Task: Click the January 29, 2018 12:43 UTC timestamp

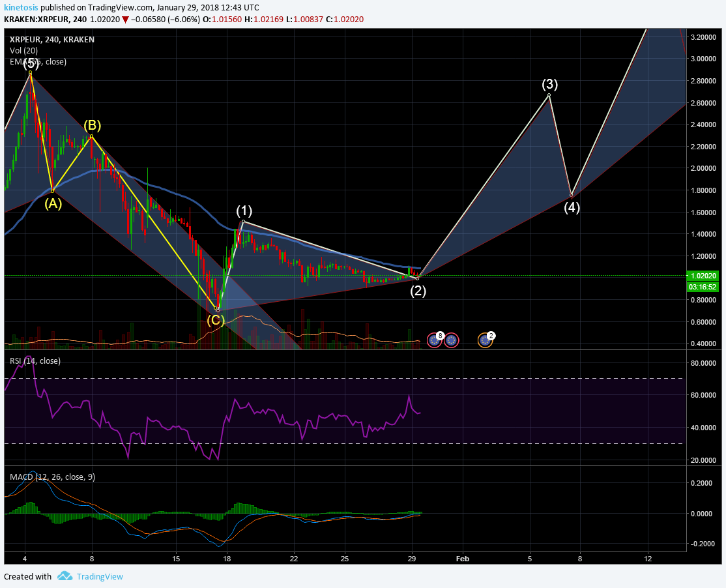Action: [x=208, y=7]
